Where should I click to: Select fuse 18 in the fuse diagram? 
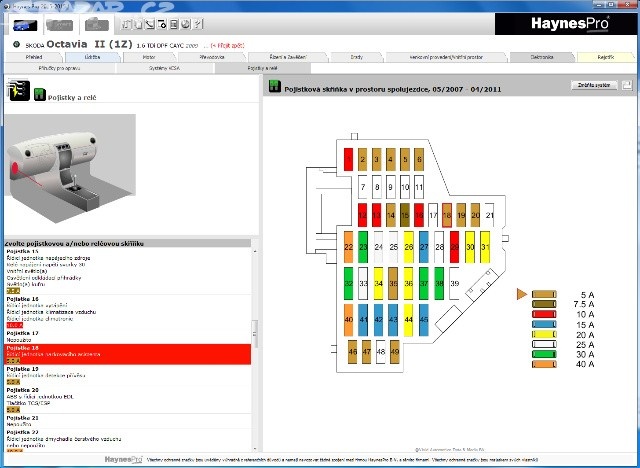coord(447,215)
